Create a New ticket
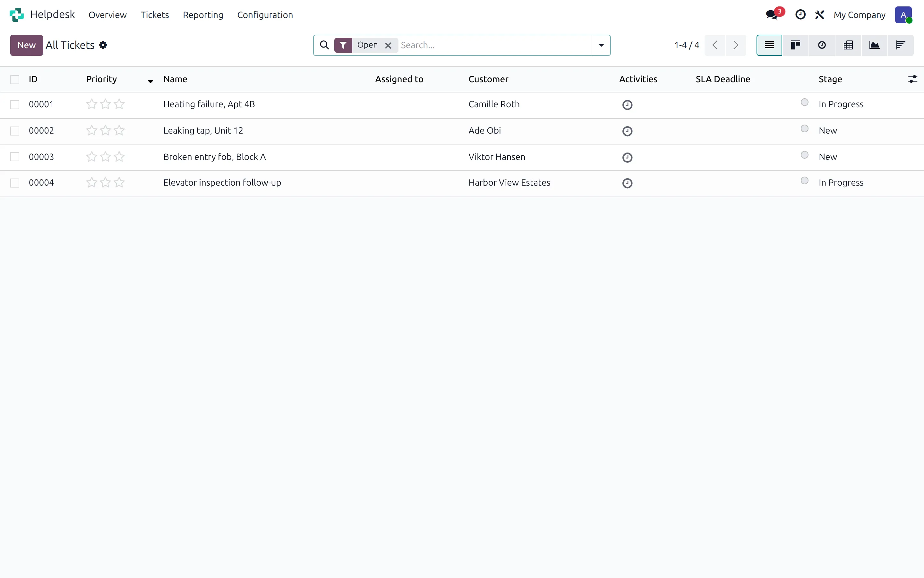Screen dimensions: 924x578 26,45
